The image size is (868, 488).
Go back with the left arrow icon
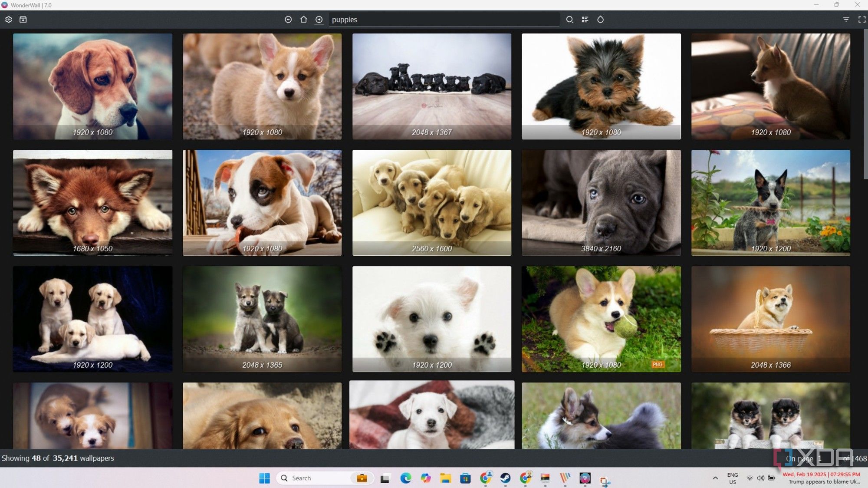(288, 20)
